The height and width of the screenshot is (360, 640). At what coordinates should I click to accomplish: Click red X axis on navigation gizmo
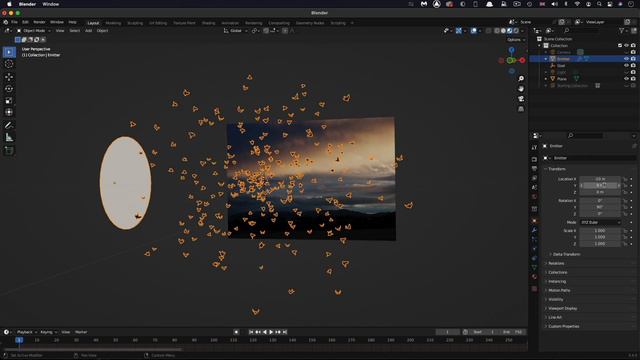click(x=522, y=60)
